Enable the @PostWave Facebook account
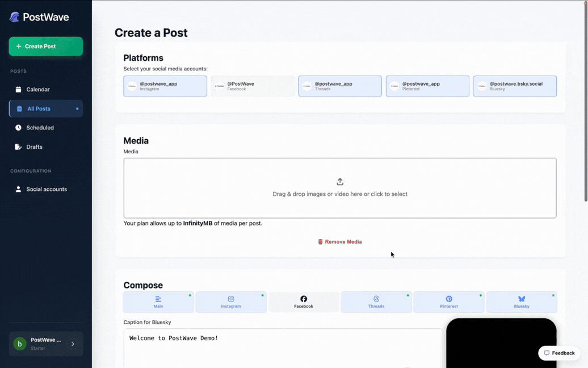This screenshot has width=588, height=368. [253, 86]
